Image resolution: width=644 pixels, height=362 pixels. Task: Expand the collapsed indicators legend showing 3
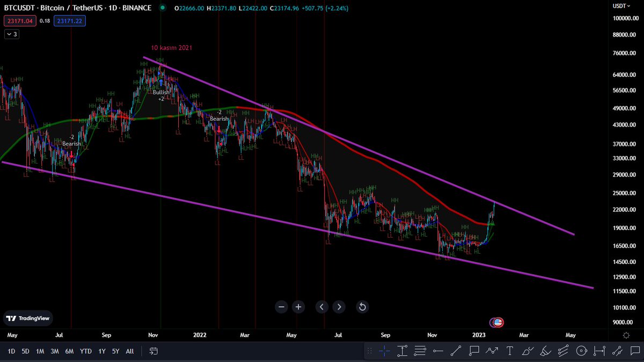[x=12, y=34]
